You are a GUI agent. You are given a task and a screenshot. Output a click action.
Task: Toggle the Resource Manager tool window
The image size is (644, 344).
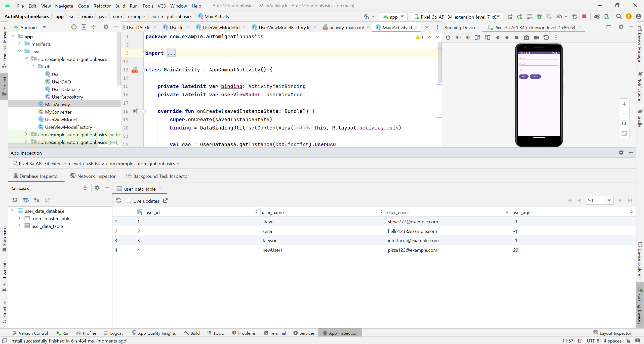tap(4, 47)
